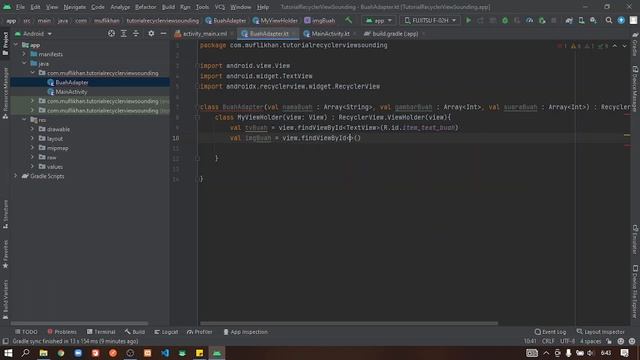The image size is (640, 360).
Task: Expand the drawable folder
Action: (32, 129)
